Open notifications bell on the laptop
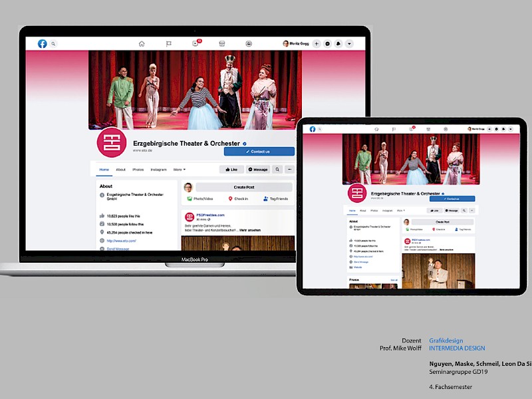The height and width of the screenshot is (399, 532). pos(338,43)
